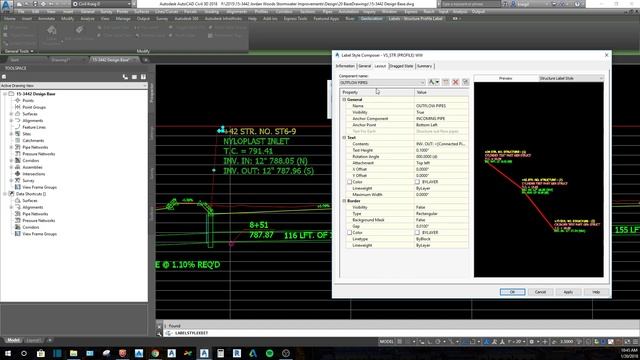The image size is (640, 360).
Task: Open the Component name dropdown
Action: [x=382, y=82]
